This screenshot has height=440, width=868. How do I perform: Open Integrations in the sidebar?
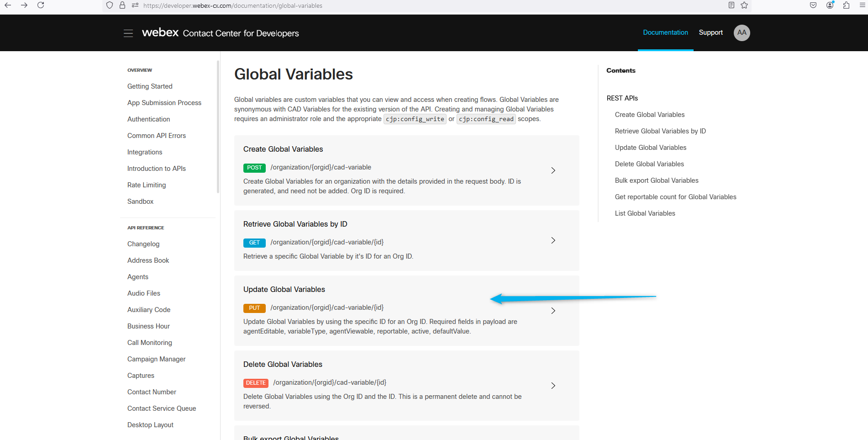point(145,152)
